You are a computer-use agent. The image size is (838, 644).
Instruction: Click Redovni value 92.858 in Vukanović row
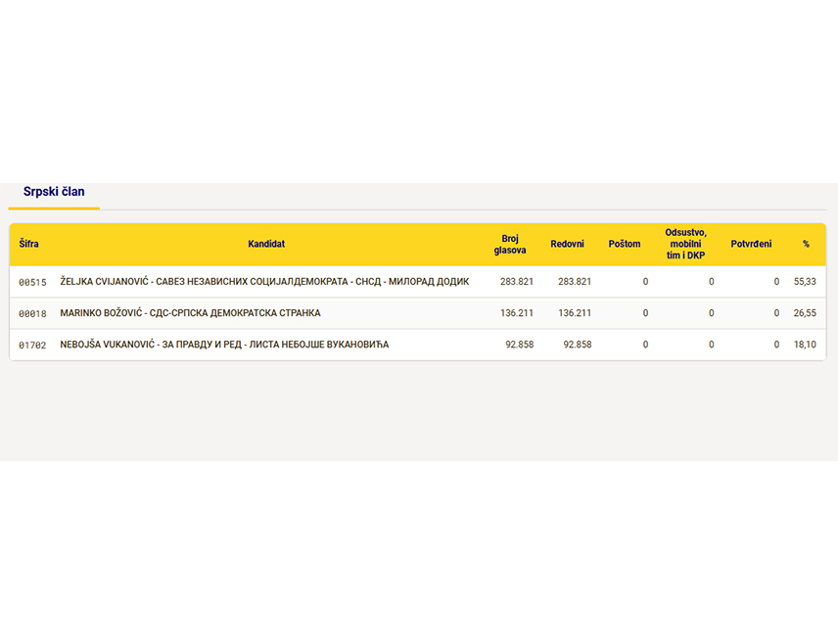(x=578, y=345)
